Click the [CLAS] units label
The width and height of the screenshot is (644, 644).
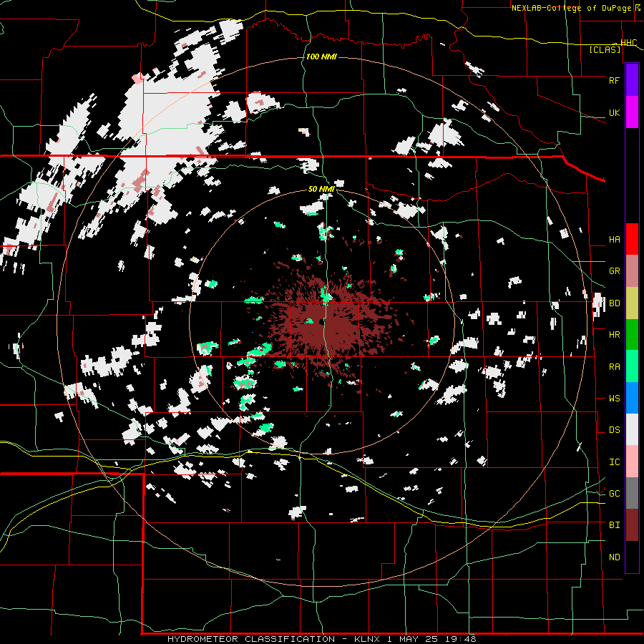click(605, 50)
